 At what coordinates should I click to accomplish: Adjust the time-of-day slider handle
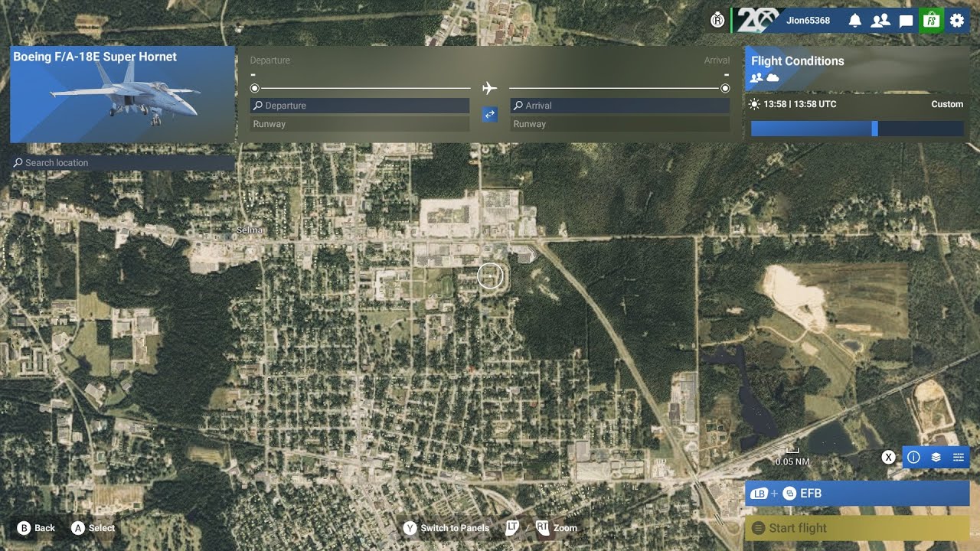pyautogui.click(x=874, y=129)
